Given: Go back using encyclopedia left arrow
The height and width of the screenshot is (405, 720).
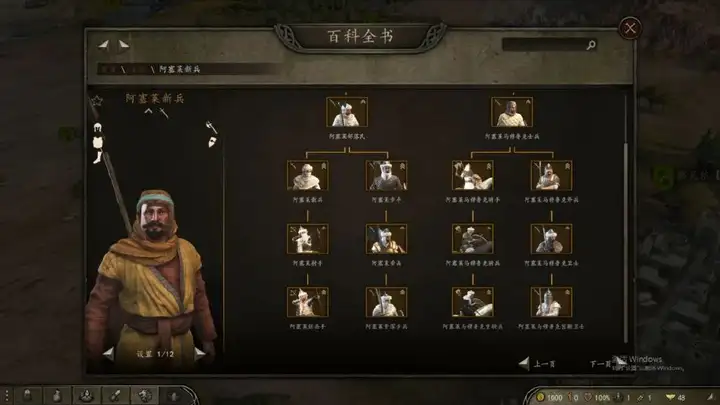Looking at the screenshot, I should [x=104, y=45].
